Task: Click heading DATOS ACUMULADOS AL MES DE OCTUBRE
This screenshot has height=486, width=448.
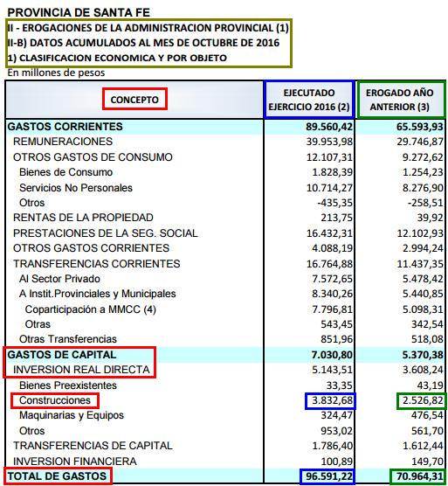Action: pos(144,43)
